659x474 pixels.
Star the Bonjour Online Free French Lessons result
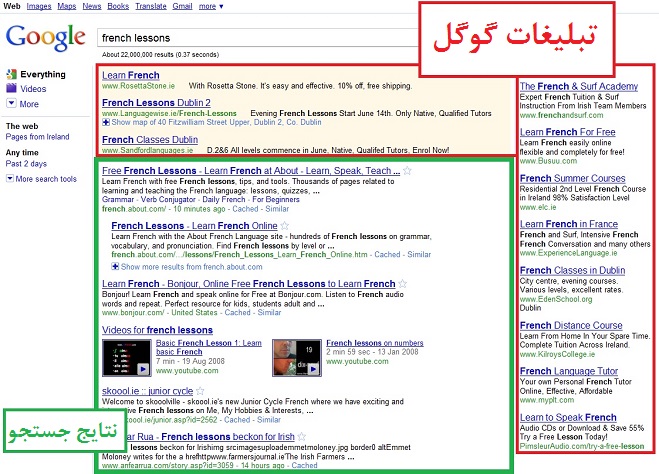pos(403,284)
